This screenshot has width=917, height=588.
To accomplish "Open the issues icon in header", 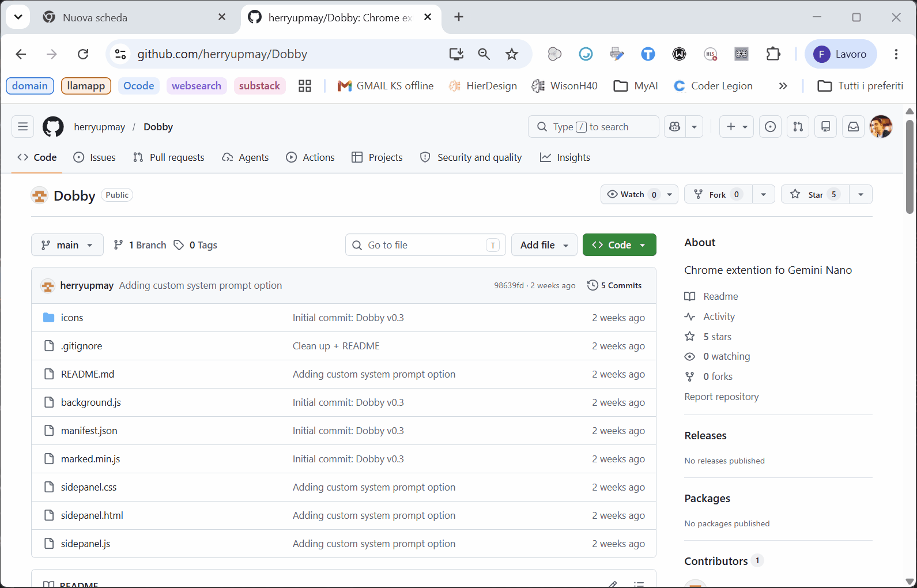I will pyautogui.click(x=771, y=127).
